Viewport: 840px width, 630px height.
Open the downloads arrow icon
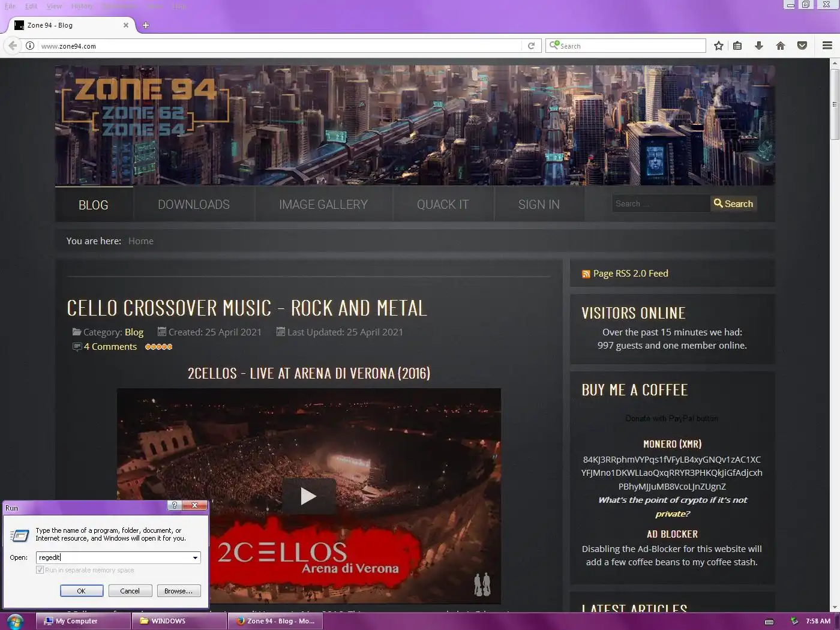(x=759, y=46)
